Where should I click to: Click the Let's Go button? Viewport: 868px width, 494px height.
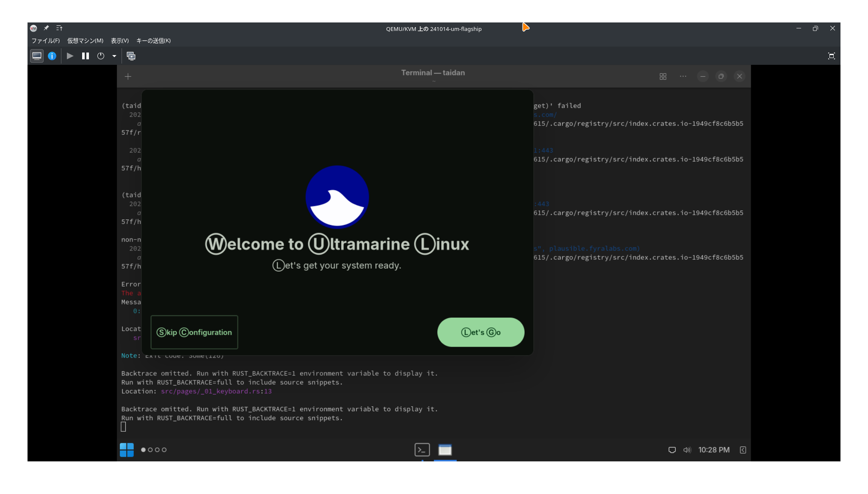(481, 332)
